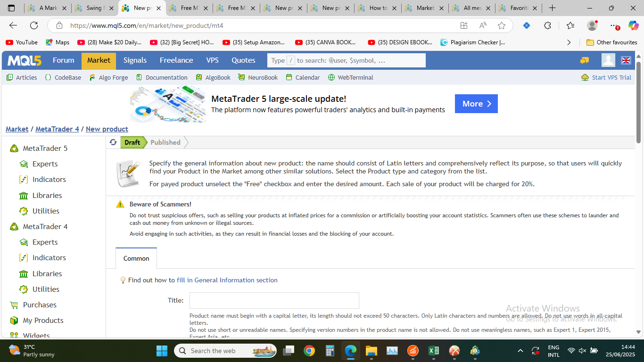644x362 pixels.
Task: Open the chat messages icon
Action: 585,60
